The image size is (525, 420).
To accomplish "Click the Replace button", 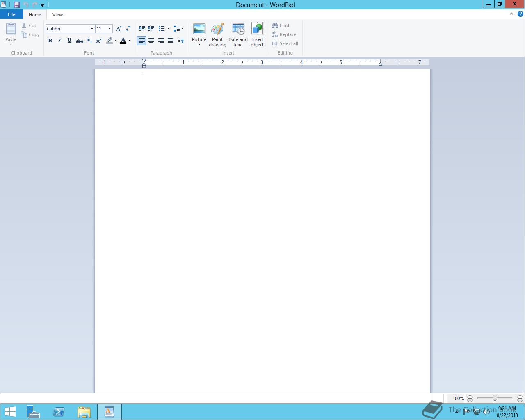I will coord(284,34).
